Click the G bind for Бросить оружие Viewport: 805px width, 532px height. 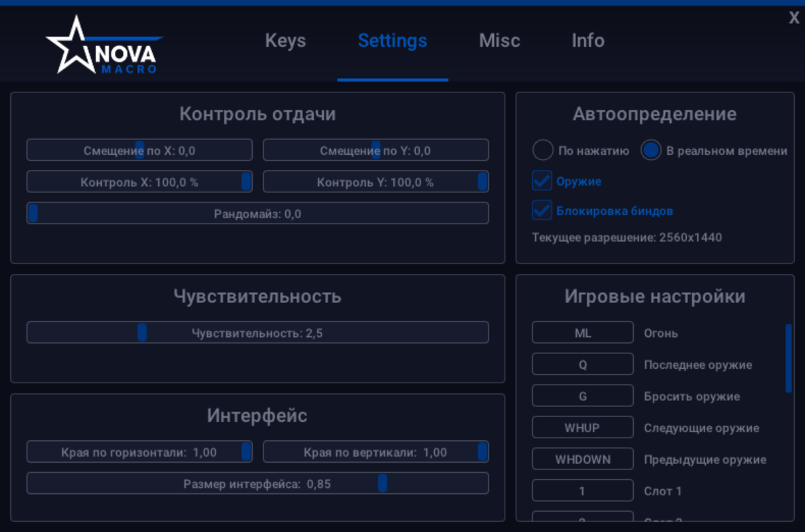(582, 395)
